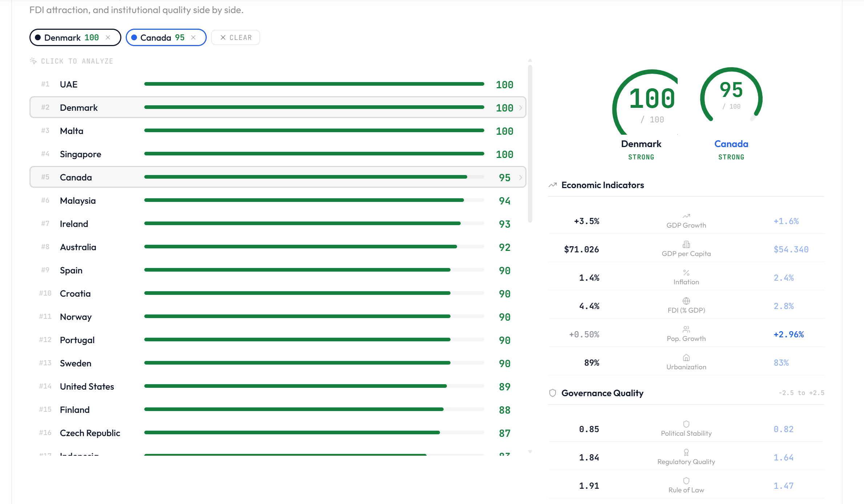Expand the Denmark row chevron
The height and width of the screenshot is (504, 864).
pyautogui.click(x=521, y=108)
